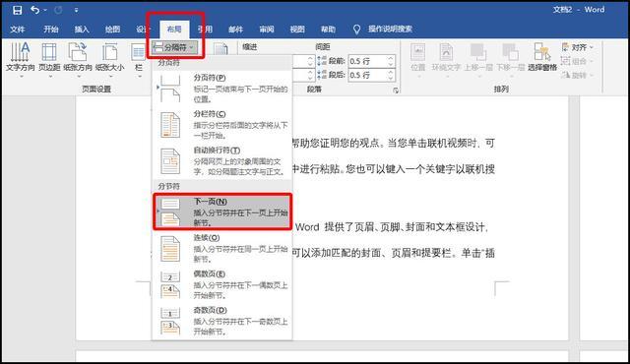Toggle the 分隔符 breaks dropdown button

[175, 47]
